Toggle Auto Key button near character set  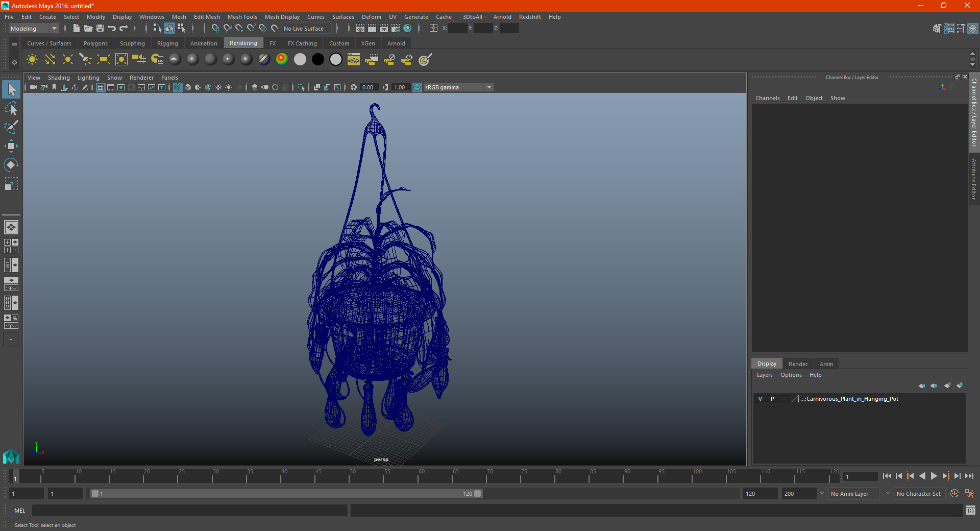[x=954, y=494]
